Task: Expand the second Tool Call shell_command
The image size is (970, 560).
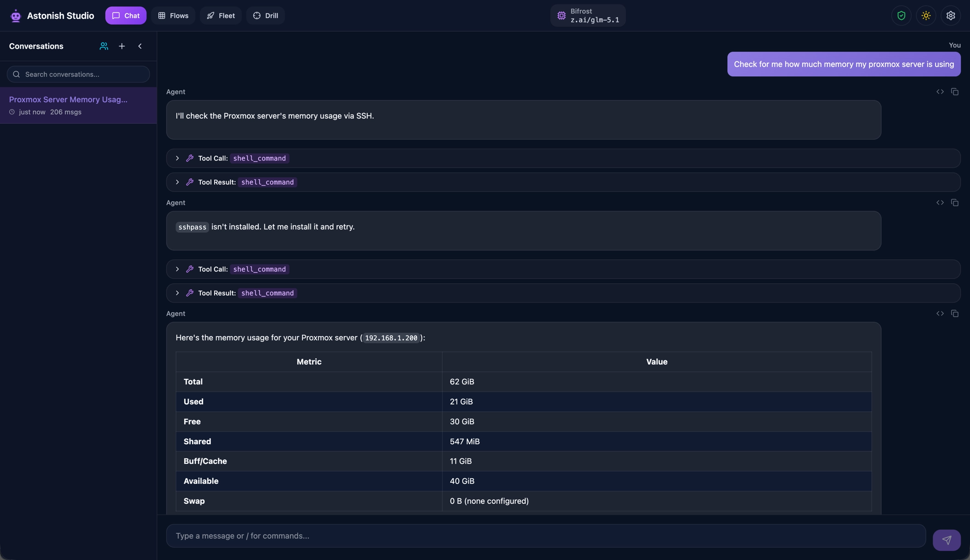Action: click(177, 269)
